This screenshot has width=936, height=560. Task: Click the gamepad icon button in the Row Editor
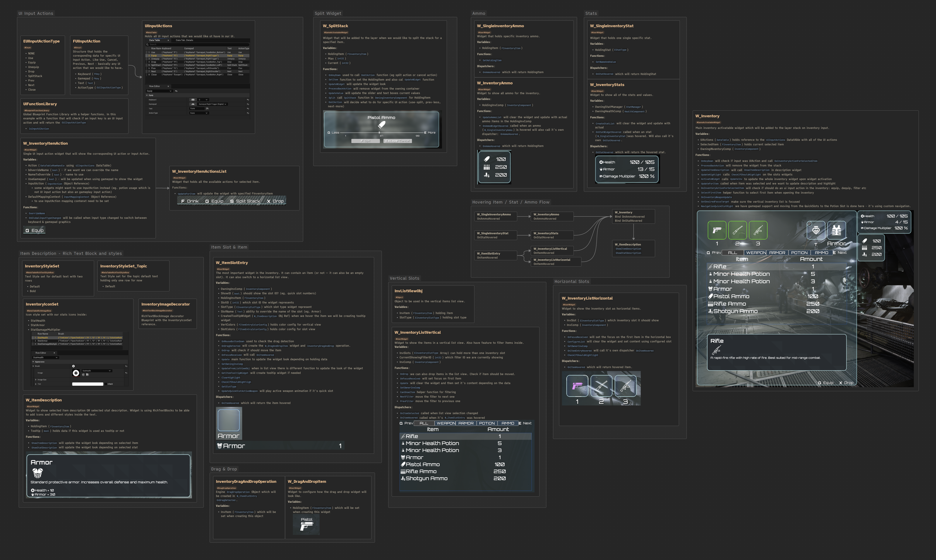pyautogui.click(x=193, y=104)
